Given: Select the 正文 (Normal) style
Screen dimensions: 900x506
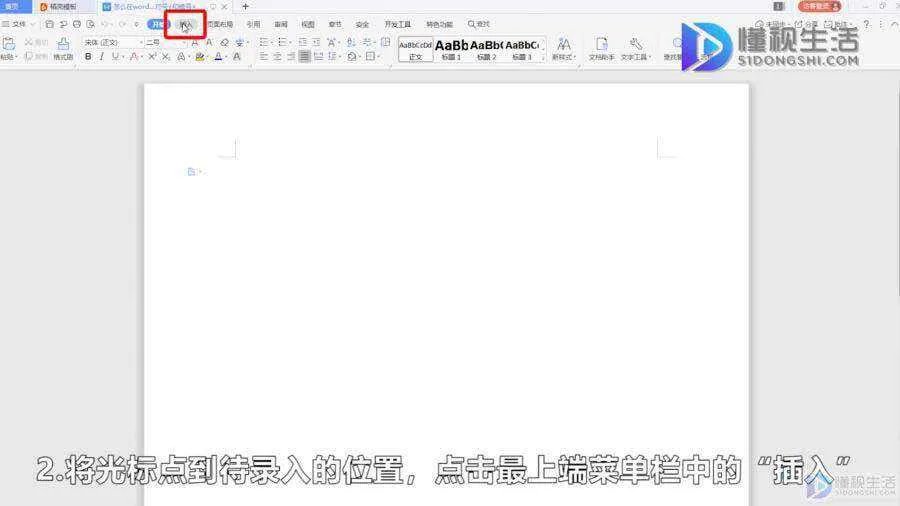Looking at the screenshot, I should [416, 50].
